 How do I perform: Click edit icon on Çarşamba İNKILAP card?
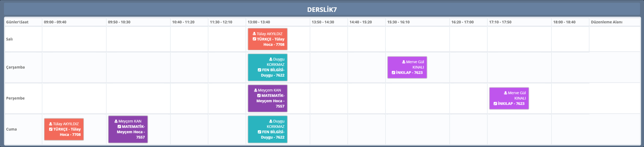tap(393, 73)
